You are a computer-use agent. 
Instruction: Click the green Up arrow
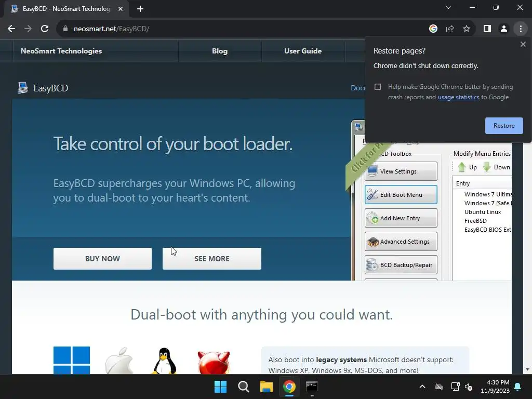(461, 167)
